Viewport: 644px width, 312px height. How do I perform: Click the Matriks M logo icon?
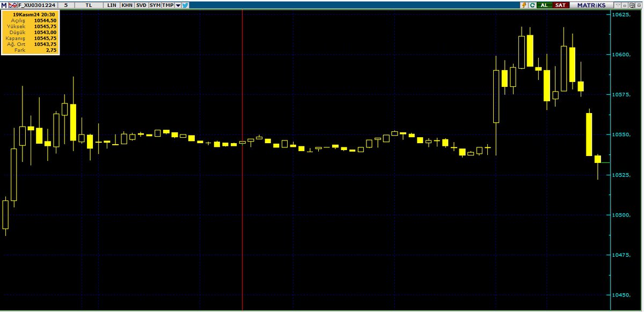point(4,5)
